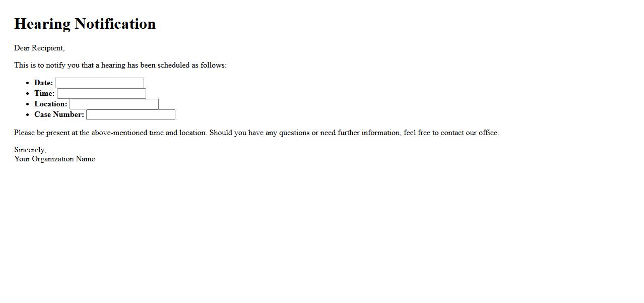644x303 pixels.
Task: Click the phrase "contact our office."
Action: (x=470, y=133)
